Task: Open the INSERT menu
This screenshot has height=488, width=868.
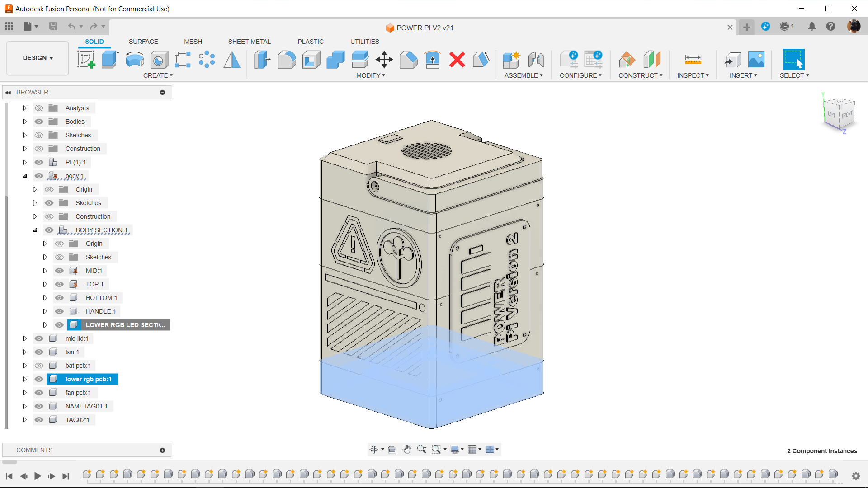Action: pos(743,75)
